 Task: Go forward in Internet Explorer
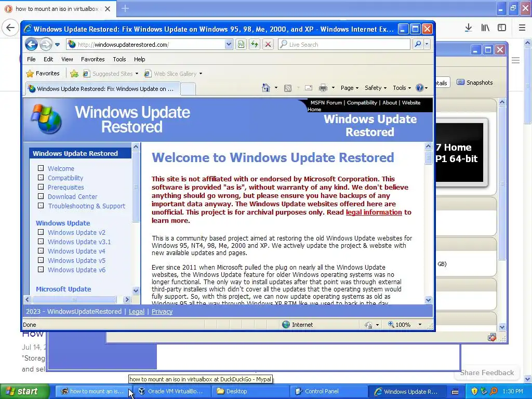pos(46,44)
